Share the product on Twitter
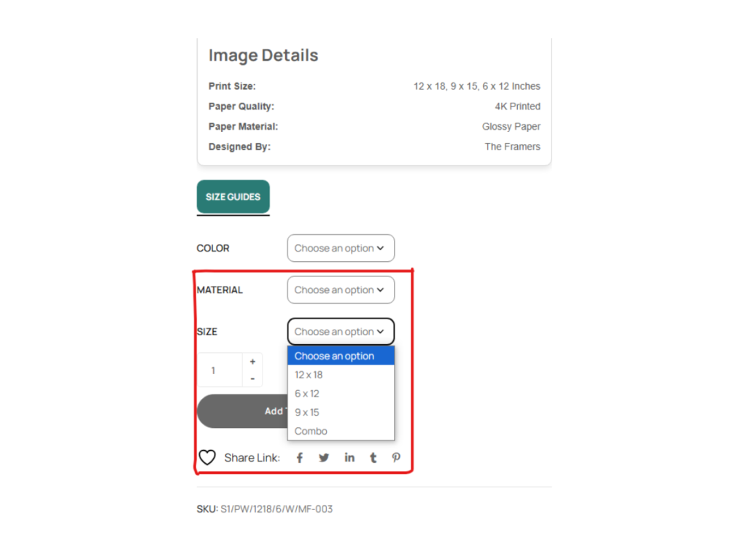 324,458
